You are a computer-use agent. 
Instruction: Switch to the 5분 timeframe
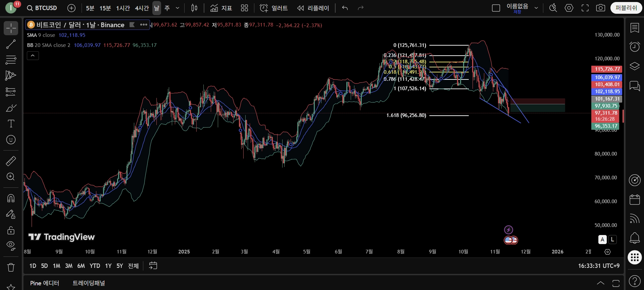90,8
